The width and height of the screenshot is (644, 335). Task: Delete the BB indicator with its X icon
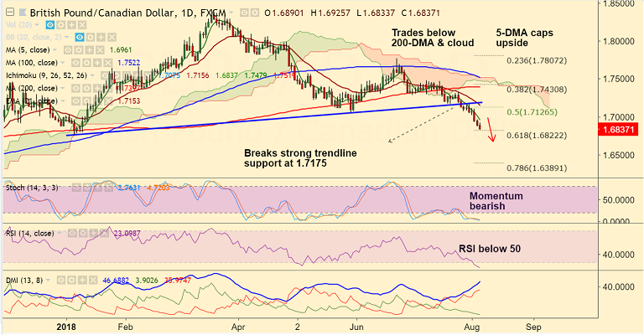click(112, 38)
